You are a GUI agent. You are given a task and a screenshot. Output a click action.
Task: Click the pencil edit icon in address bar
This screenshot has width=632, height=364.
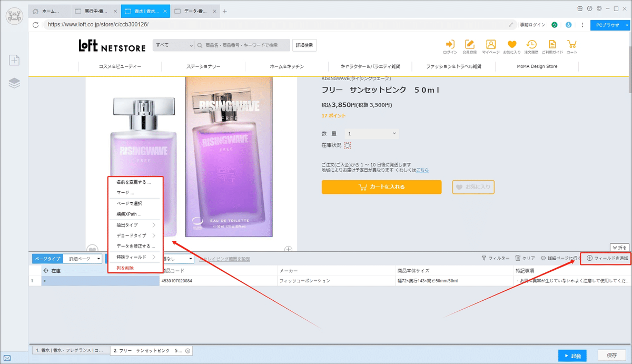pyautogui.click(x=511, y=24)
